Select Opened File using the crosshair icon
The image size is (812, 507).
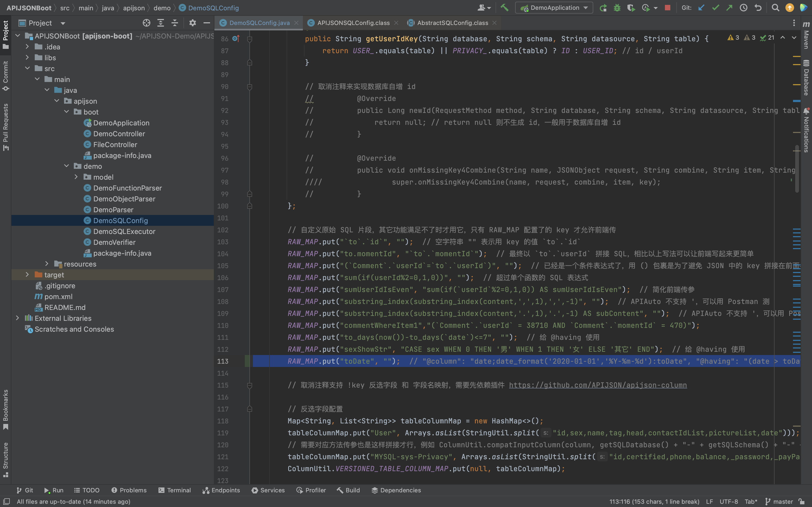pos(147,23)
